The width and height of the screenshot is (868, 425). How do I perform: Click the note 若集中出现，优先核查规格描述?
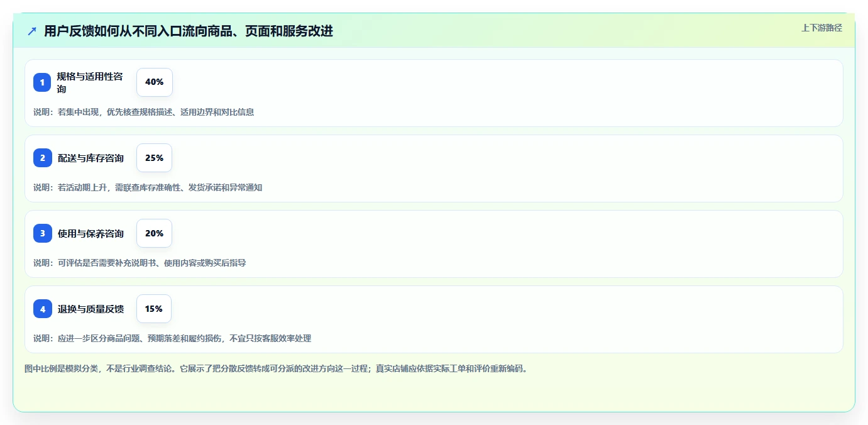click(x=143, y=112)
